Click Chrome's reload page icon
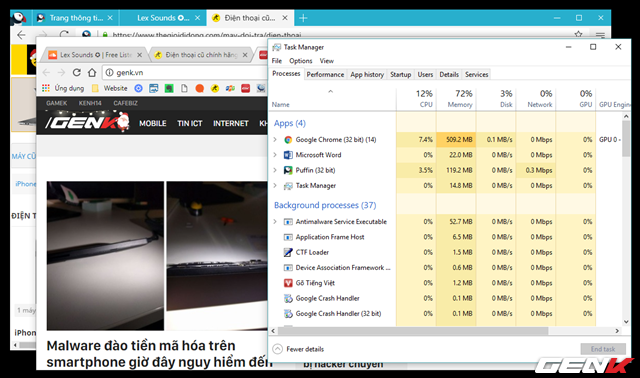Image resolution: width=640 pixels, height=378 pixels. 76,73
